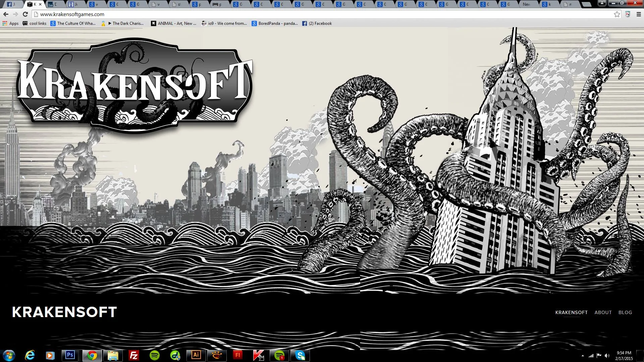Click the volume speaker tray icon
This screenshot has height=362, width=644.
pos(607,356)
